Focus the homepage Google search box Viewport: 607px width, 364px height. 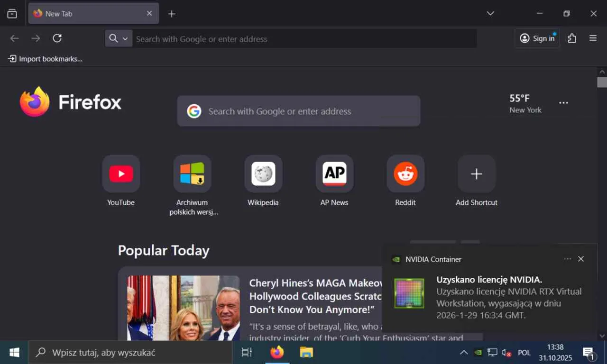299,111
